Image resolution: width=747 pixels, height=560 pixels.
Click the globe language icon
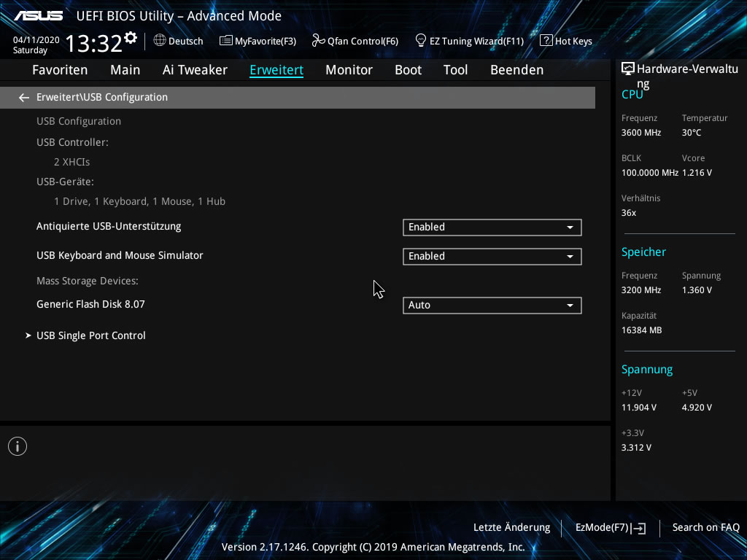coord(160,41)
